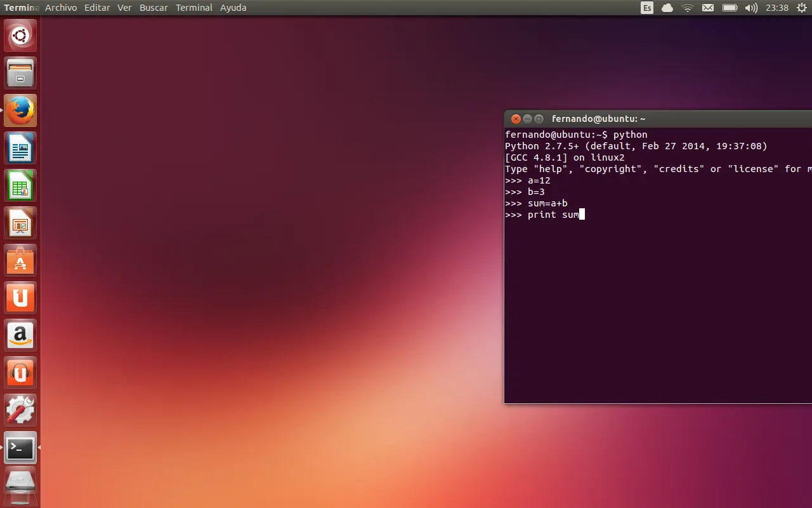The width and height of the screenshot is (812, 508).
Task: Open the Ayuda menu
Action: [233, 8]
